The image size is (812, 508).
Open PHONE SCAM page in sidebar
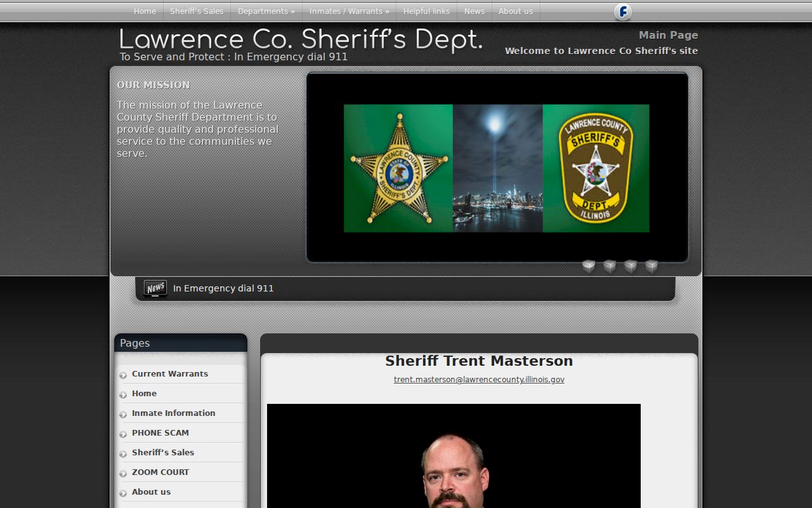[160, 433]
